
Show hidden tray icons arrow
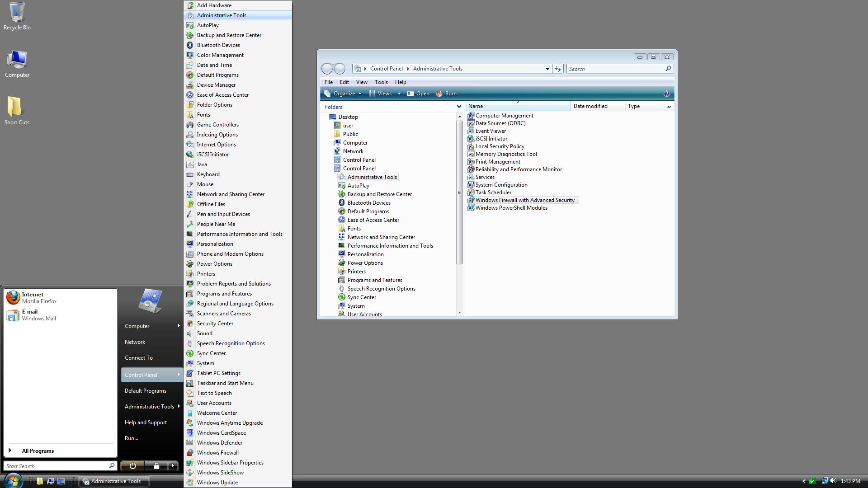(x=804, y=481)
